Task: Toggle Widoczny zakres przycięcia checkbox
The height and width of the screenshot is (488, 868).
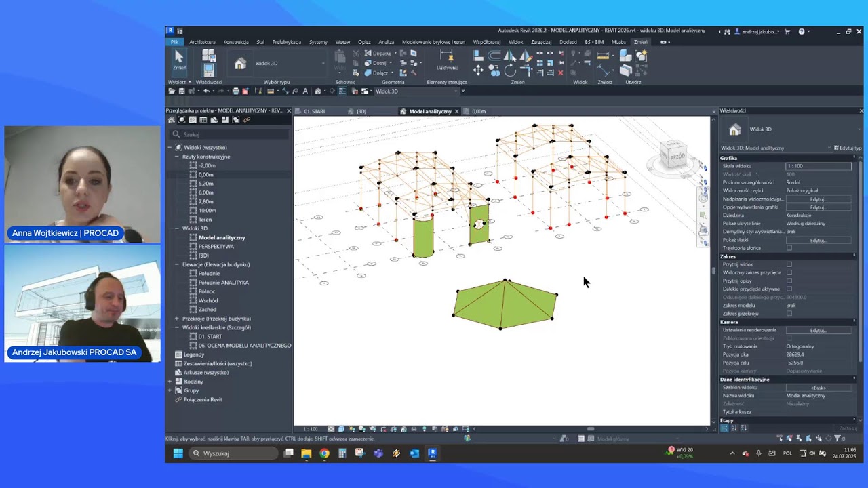Action: (789, 272)
